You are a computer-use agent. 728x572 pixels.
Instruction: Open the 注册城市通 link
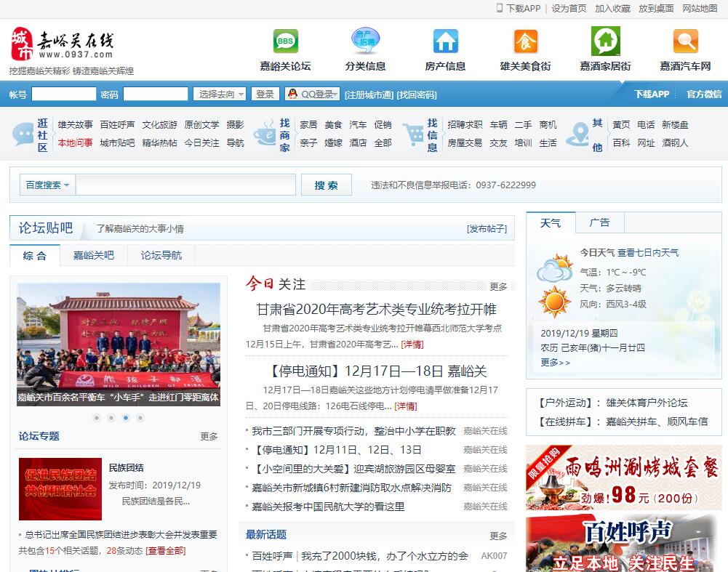[369, 94]
